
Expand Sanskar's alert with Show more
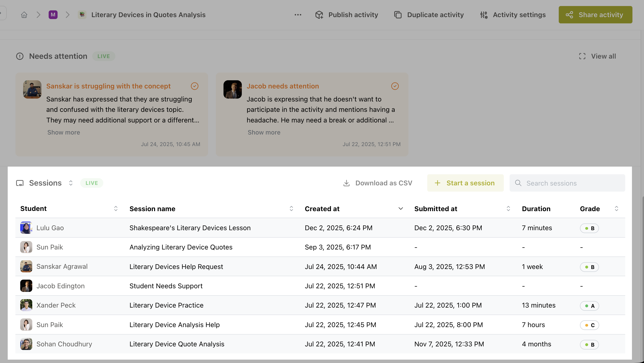pos(64,132)
